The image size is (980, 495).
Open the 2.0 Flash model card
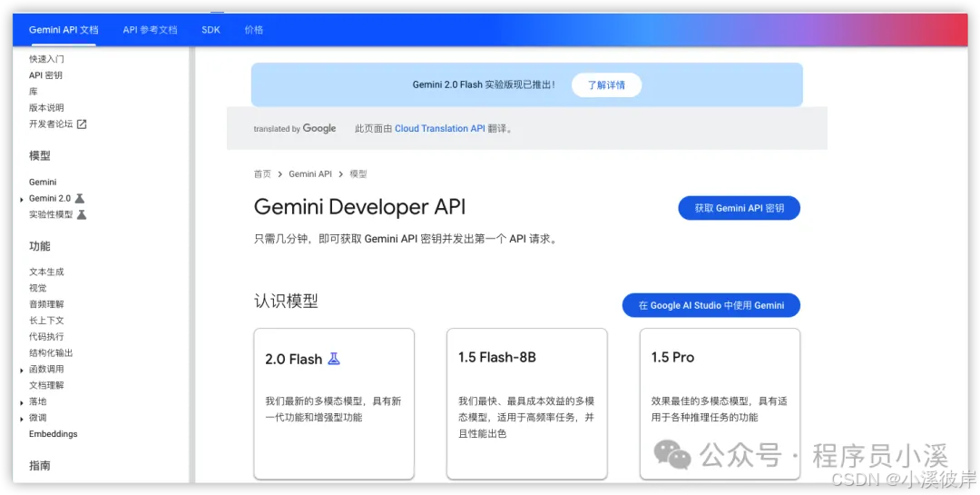point(334,403)
